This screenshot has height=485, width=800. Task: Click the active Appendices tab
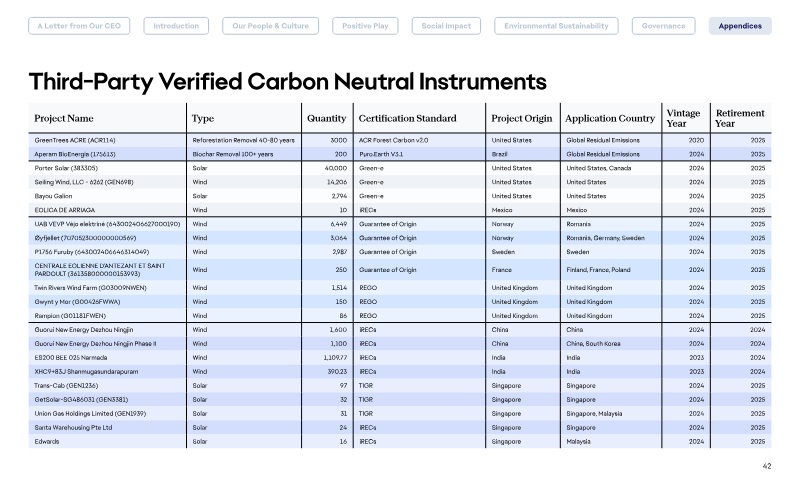(x=740, y=26)
